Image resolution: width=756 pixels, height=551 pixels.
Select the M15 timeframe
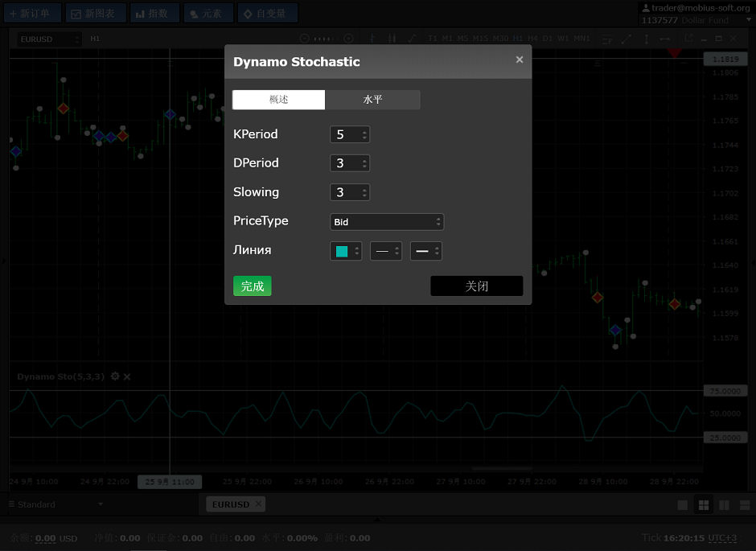click(x=480, y=39)
